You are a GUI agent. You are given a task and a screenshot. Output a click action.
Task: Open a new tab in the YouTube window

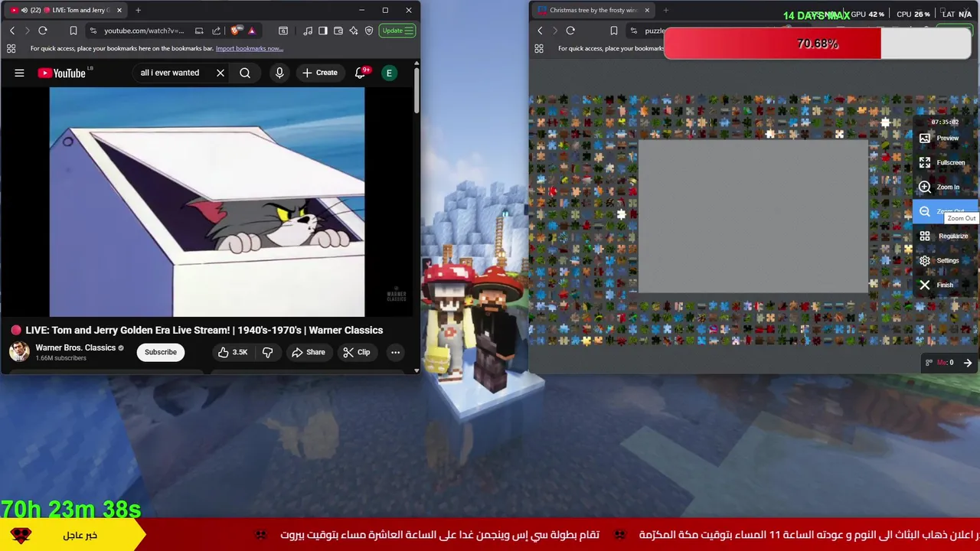[138, 10]
